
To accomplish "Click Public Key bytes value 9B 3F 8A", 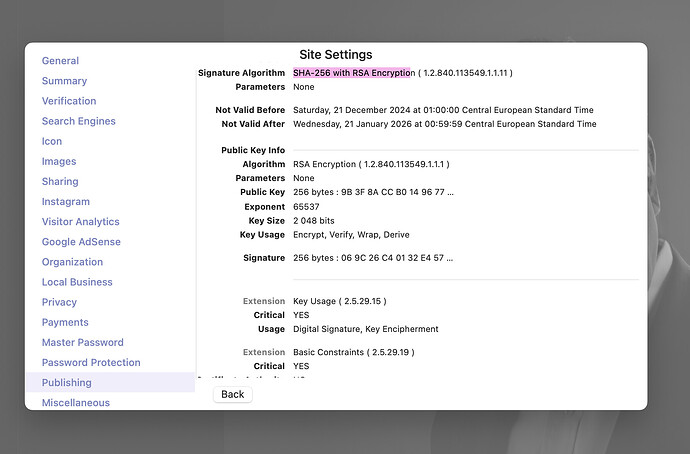I will coord(373,192).
